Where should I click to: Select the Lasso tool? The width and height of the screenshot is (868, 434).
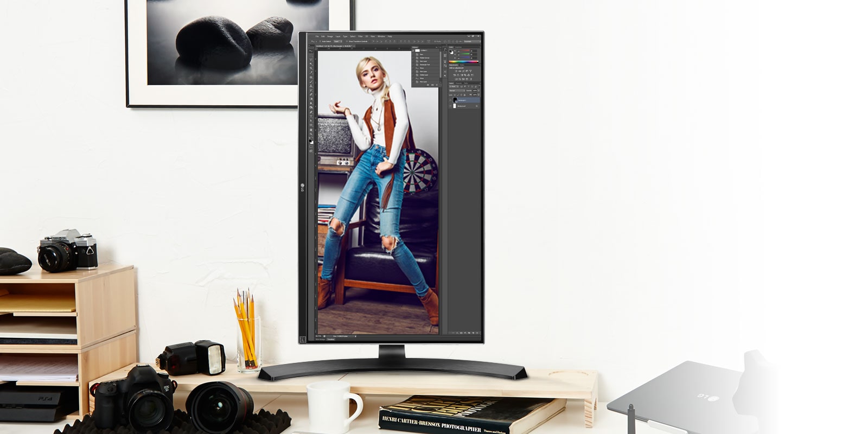[311, 60]
